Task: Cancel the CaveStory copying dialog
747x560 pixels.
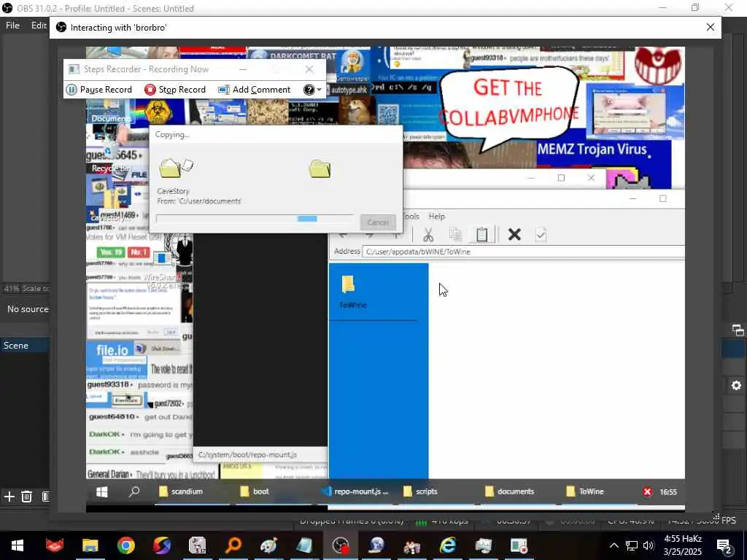Action: 378,222
